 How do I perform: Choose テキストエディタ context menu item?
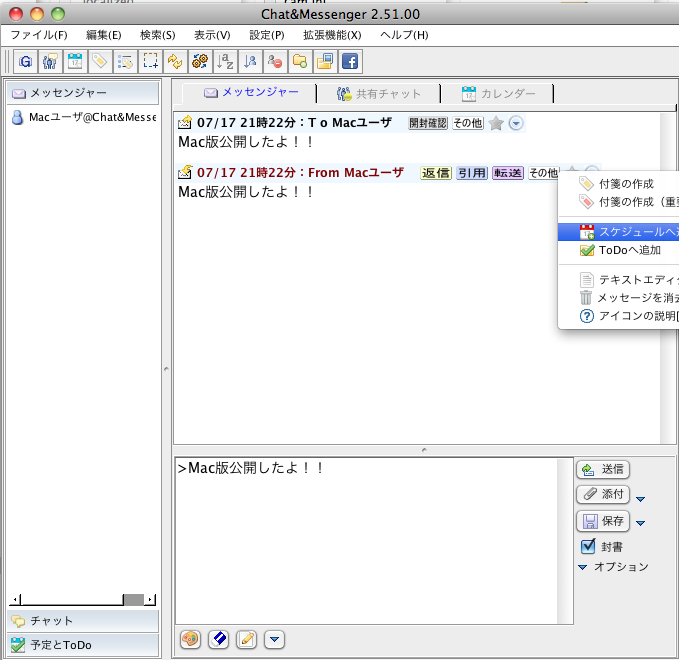pyautogui.click(x=619, y=280)
